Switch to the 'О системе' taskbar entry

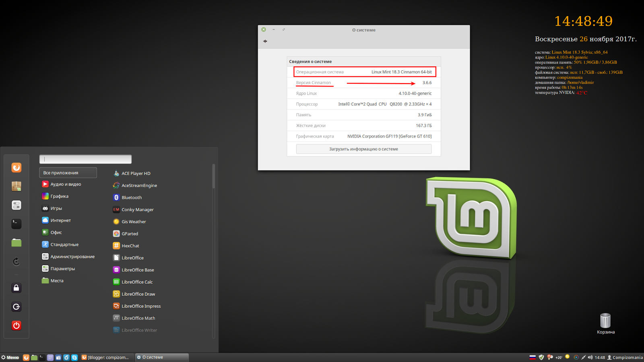pyautogui.click(x=161, y=357)
